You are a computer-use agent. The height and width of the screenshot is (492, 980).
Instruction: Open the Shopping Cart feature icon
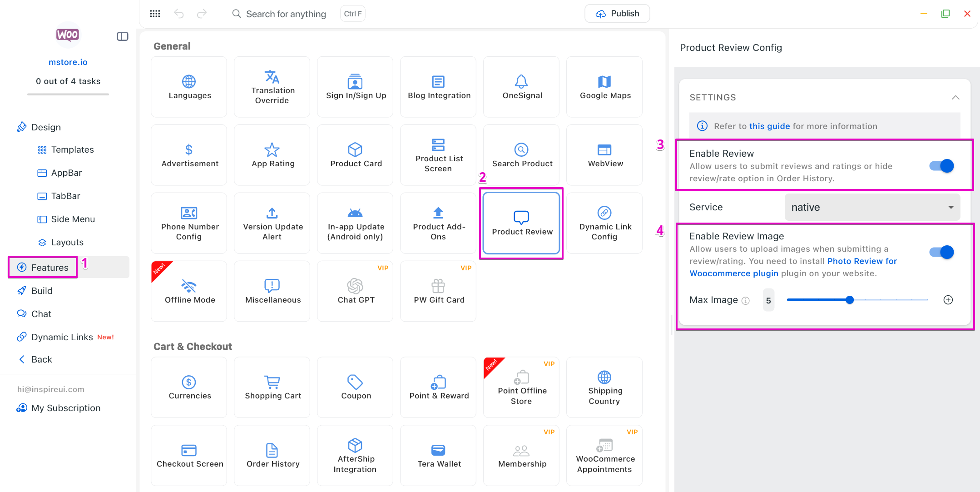click(x=272, y=382)
